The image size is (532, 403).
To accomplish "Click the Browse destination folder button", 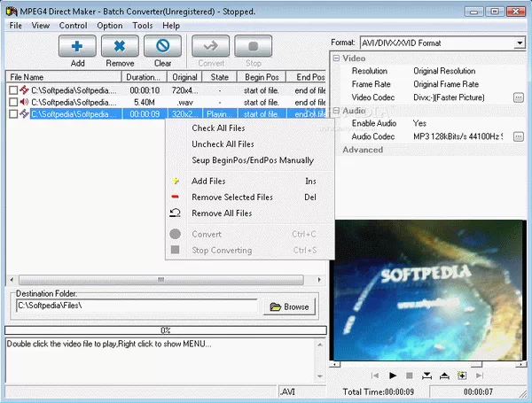I will [289, 306].
